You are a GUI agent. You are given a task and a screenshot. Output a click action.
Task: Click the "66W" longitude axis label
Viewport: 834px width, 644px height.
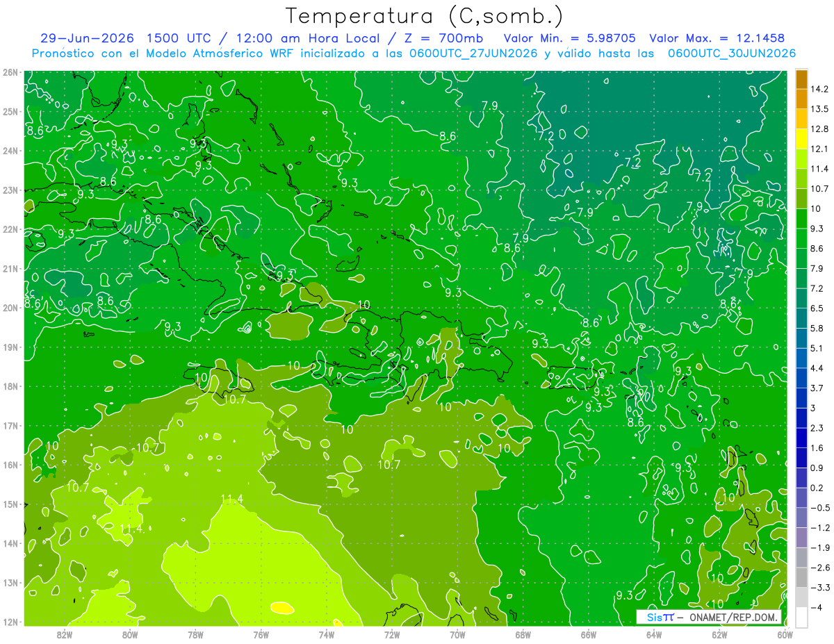click(588, 634)
